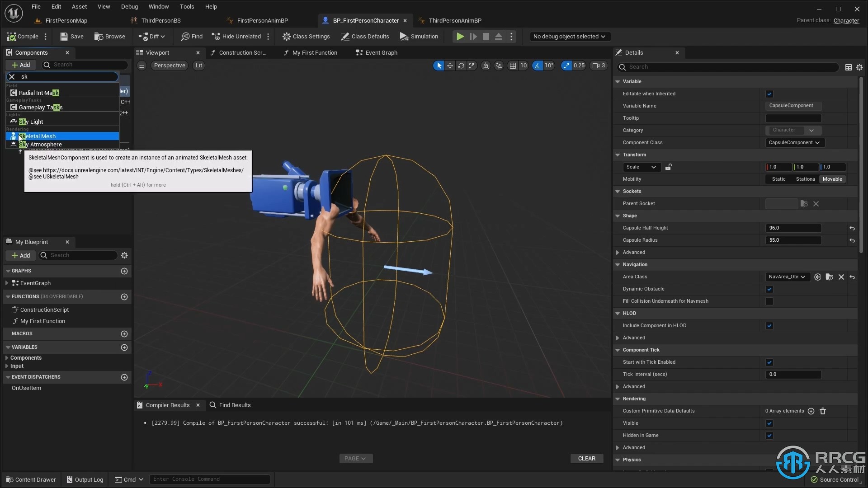Click the console command input
Image resolution: width=868 pixels, height=488 pixels.
[x=210, y=479]
